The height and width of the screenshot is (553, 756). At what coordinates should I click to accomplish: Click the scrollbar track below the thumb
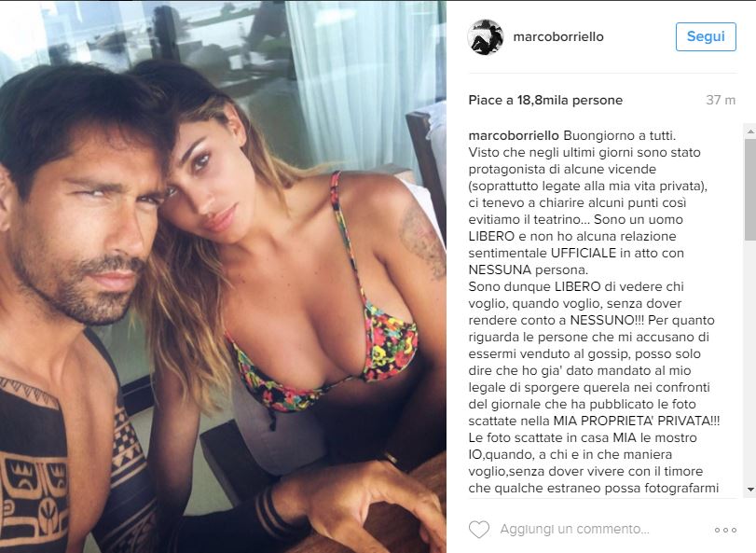(x=750, y=362)
